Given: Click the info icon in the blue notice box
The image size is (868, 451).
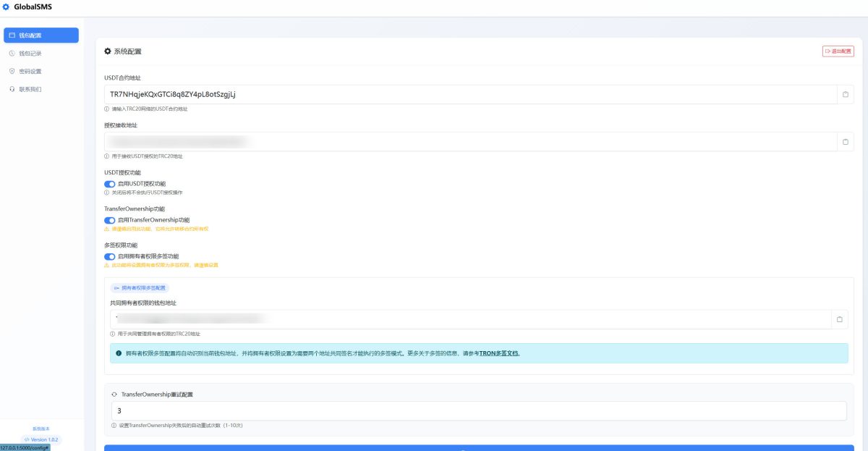Looking at the screenshot, I should pos(119,353).
